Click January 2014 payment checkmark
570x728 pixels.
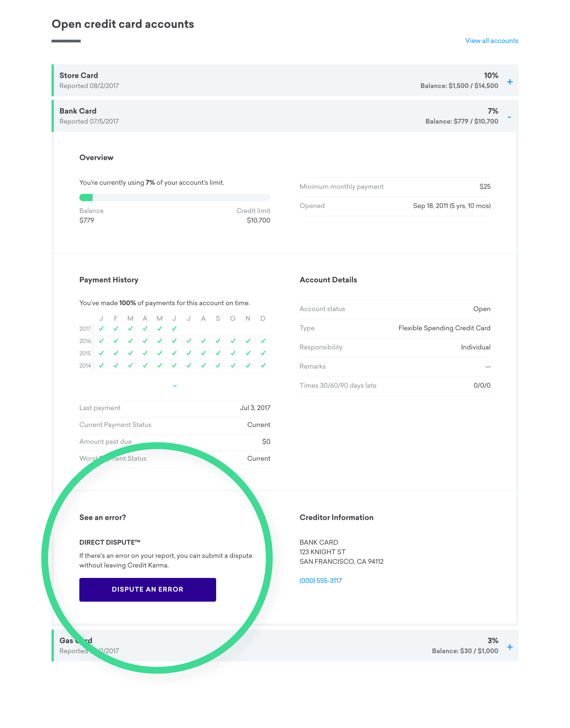[x=101, y=366]
